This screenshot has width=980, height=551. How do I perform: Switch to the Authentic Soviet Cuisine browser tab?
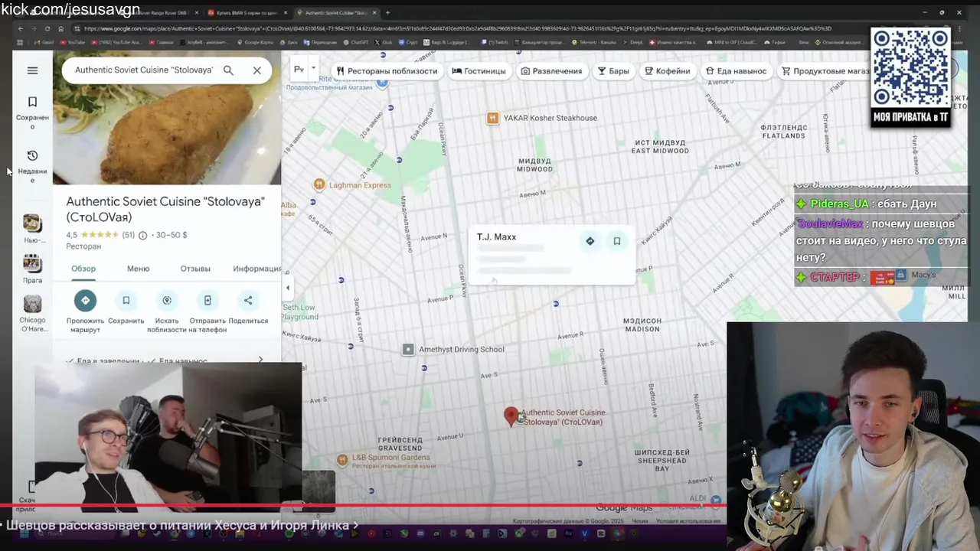(x=337, y=12)
